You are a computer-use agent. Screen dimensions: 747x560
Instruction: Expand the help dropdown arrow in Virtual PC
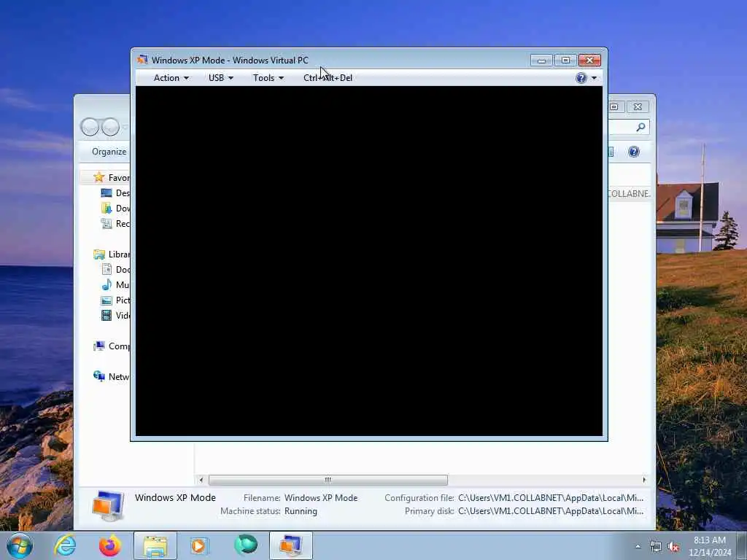coord(594,78)
